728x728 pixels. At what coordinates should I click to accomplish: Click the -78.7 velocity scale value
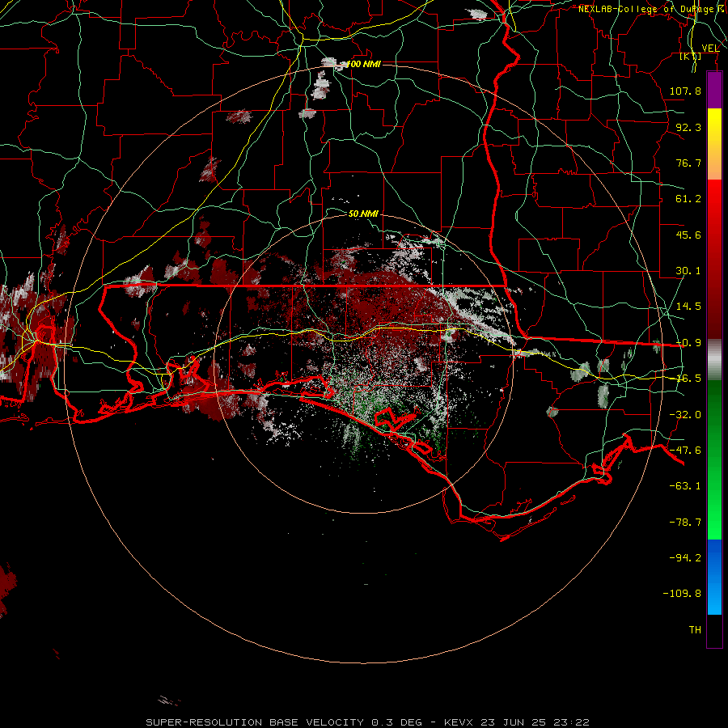click(685, 523)
